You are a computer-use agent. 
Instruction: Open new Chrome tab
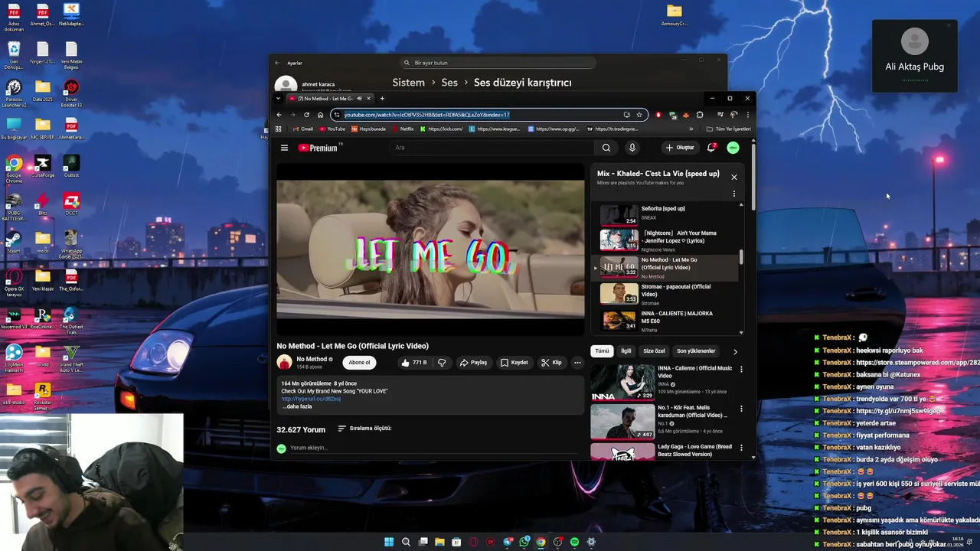[382, 98]
